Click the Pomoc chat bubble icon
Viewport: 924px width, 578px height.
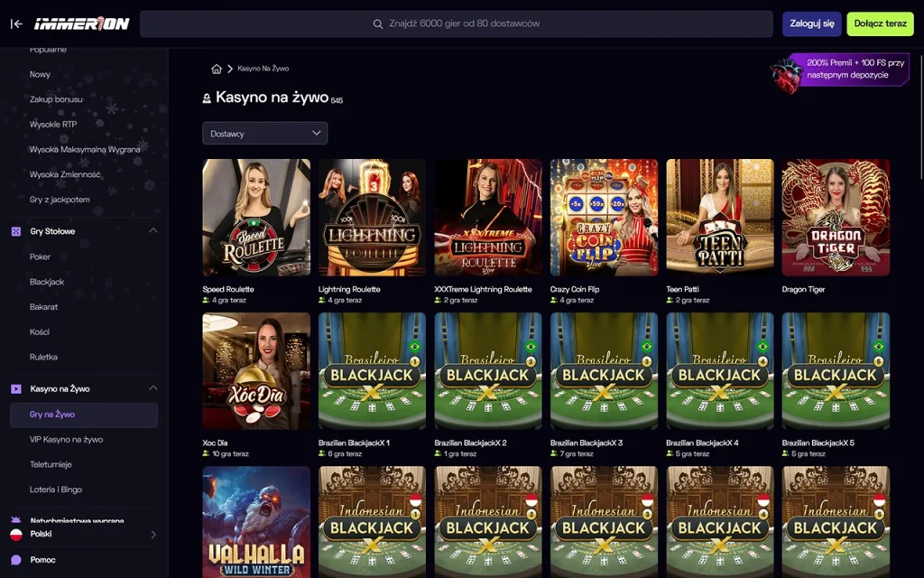pos(16,560)
